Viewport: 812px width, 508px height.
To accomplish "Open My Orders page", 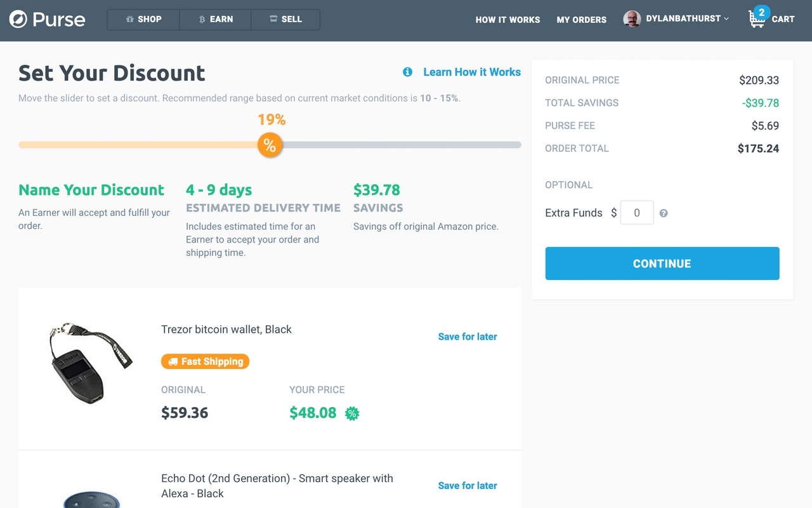I will [x=581, y=20].
